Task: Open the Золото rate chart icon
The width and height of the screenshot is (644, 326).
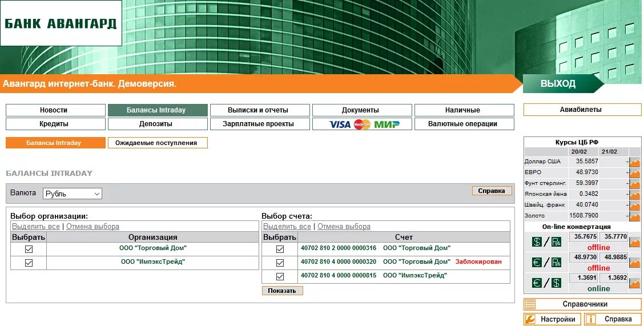Action: point(634,216)
